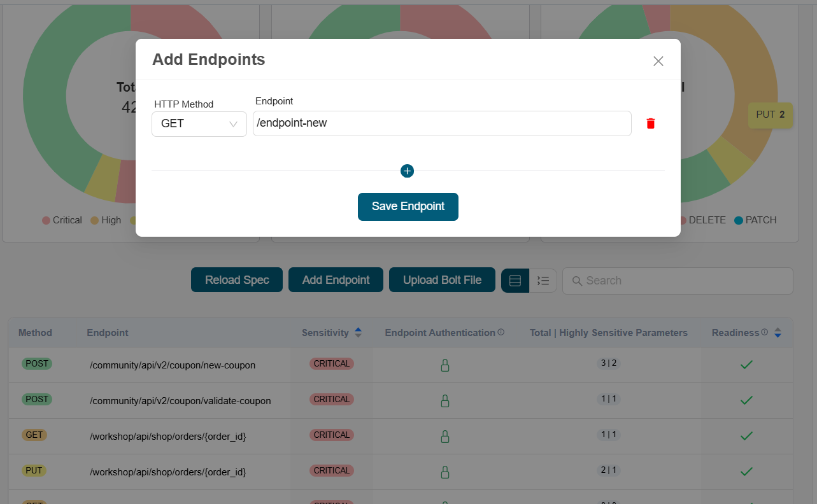Sort the table by Sensitivity

click(x=358, y=332)
